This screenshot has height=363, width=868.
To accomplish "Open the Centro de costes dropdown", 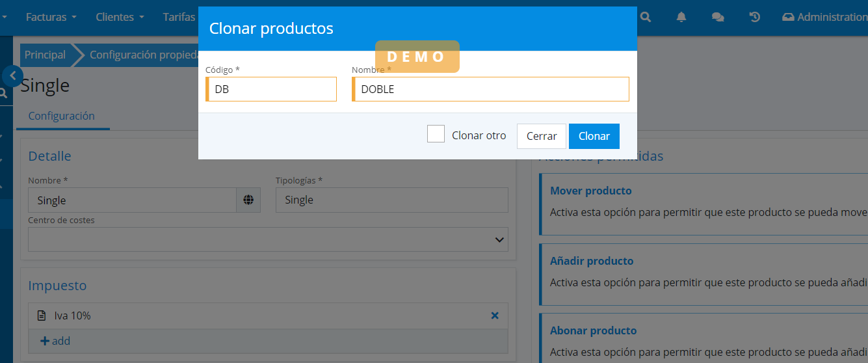I will pyautogui.click(x=268, y=239).
